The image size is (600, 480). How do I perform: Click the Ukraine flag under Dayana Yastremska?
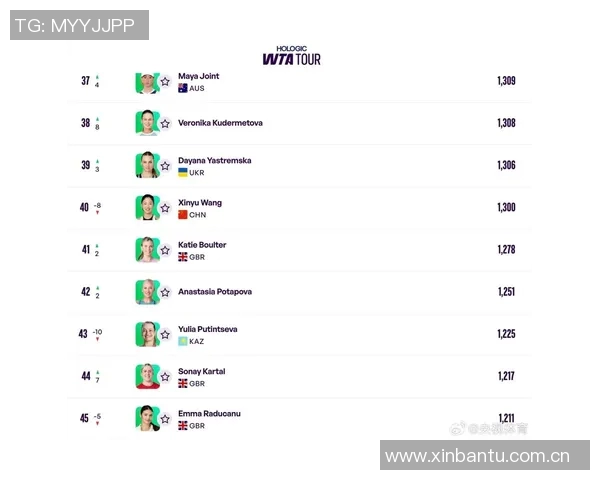pos(183,173)
